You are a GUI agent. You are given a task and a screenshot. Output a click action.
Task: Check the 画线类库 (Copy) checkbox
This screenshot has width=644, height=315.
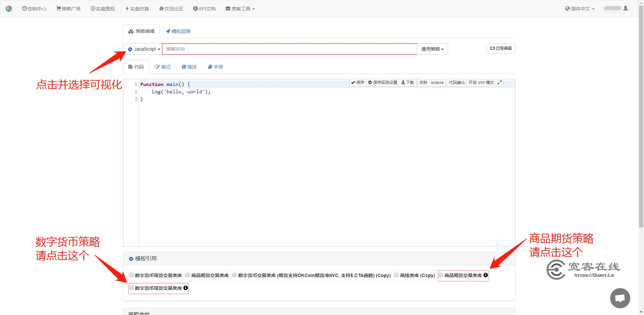[396, 275]
